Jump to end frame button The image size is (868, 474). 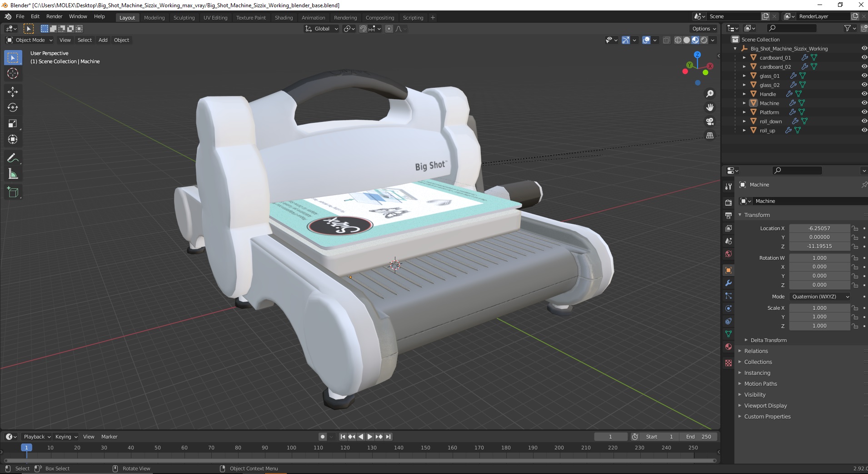coord(388,437)
